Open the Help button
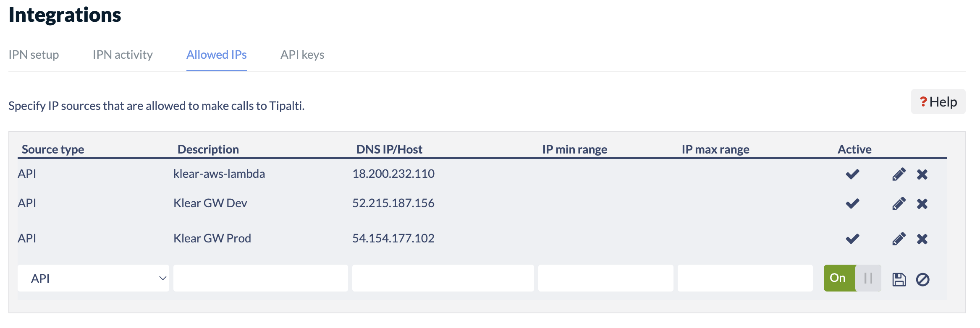The width and height of the screenshot is (980, 328). click(x=938, y=102)
